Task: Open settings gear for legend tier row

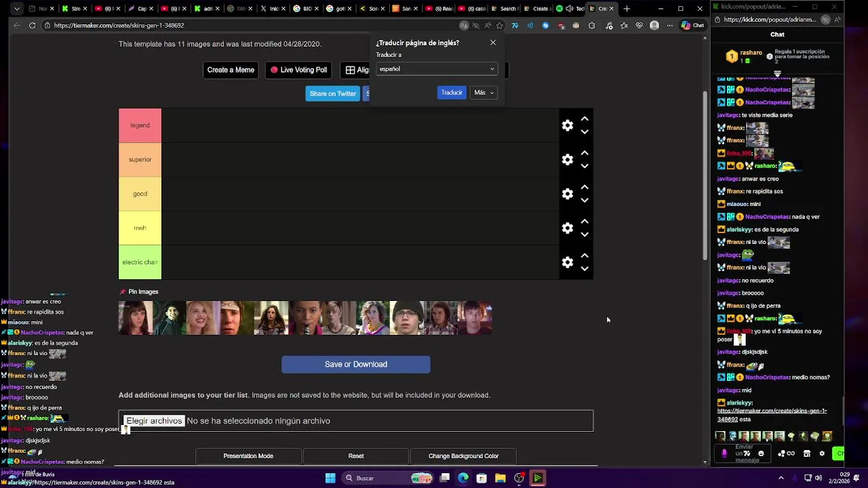Action: pyautogui.click(x=568, y=125)
